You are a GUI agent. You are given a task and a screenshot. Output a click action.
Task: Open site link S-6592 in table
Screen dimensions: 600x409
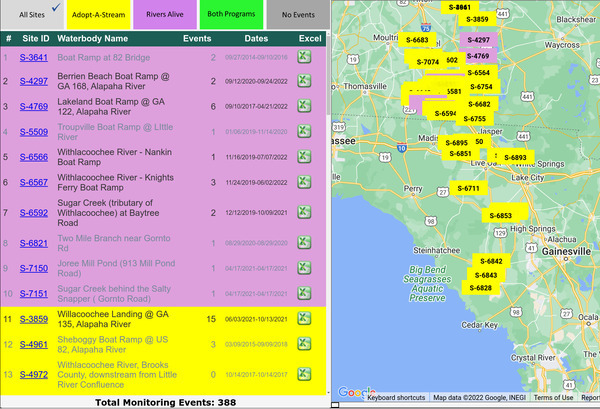pos(34,213)
